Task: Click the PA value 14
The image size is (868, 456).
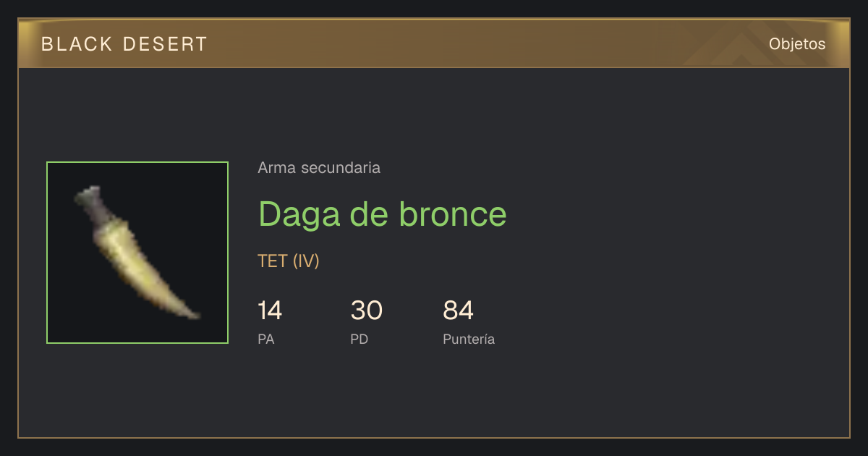Action: 270,311
